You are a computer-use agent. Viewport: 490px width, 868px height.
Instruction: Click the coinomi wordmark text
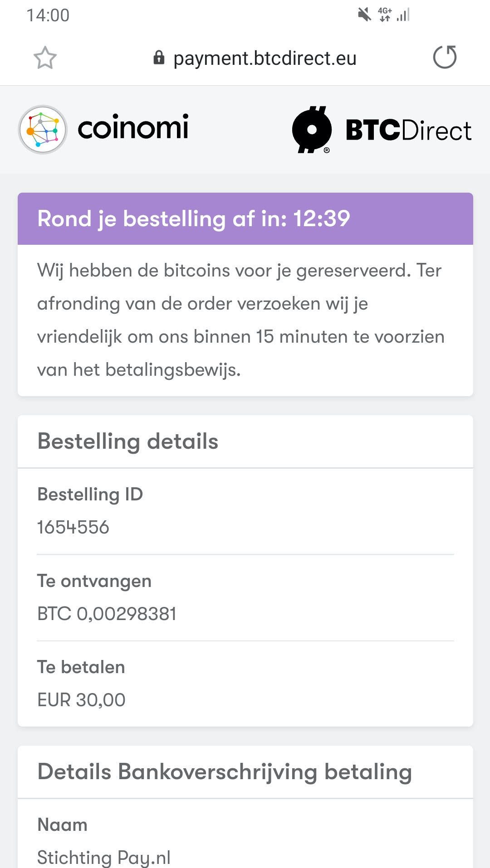click(133, 127)
